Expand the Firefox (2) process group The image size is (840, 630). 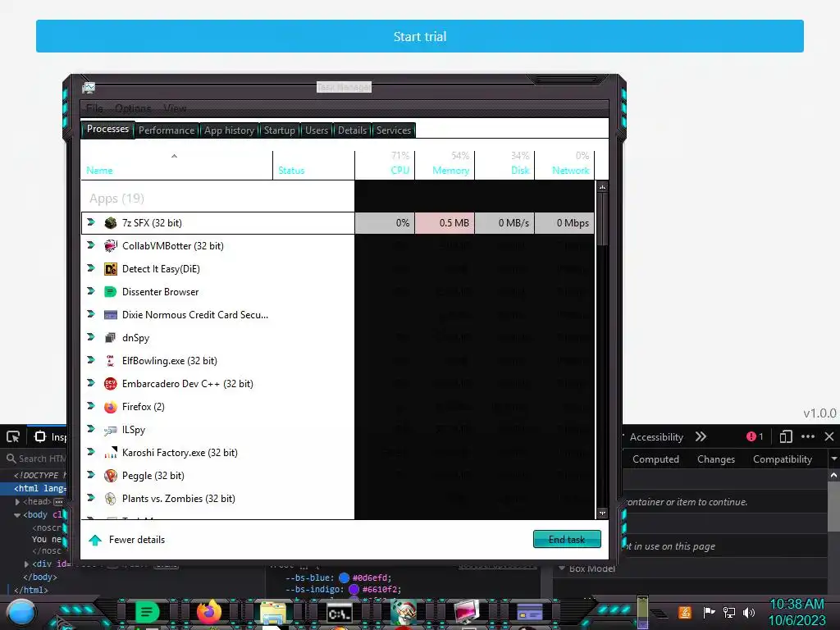coord(91,406)
